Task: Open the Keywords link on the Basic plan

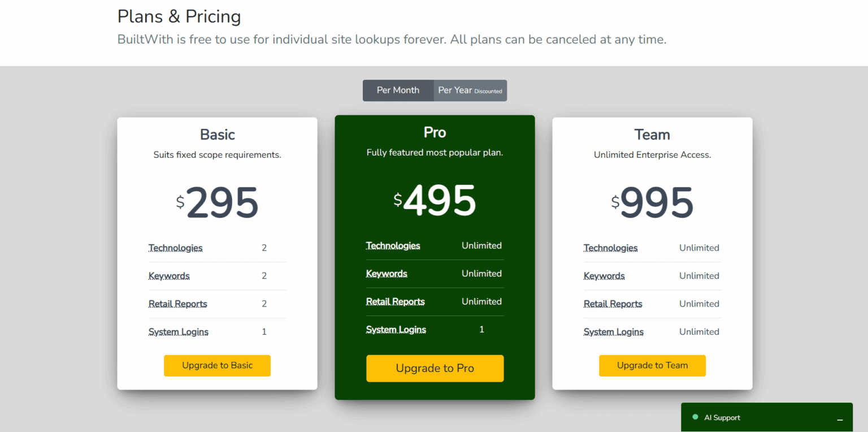Action: pyautogui.click(x=169, y=275)
